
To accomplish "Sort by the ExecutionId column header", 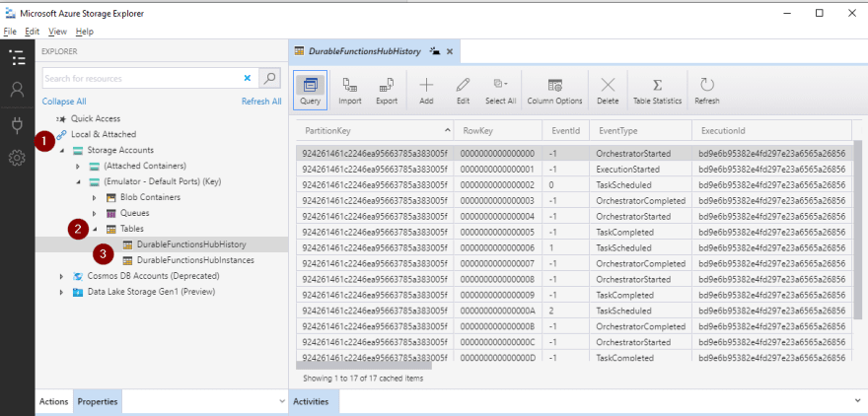I will point(771,131).
